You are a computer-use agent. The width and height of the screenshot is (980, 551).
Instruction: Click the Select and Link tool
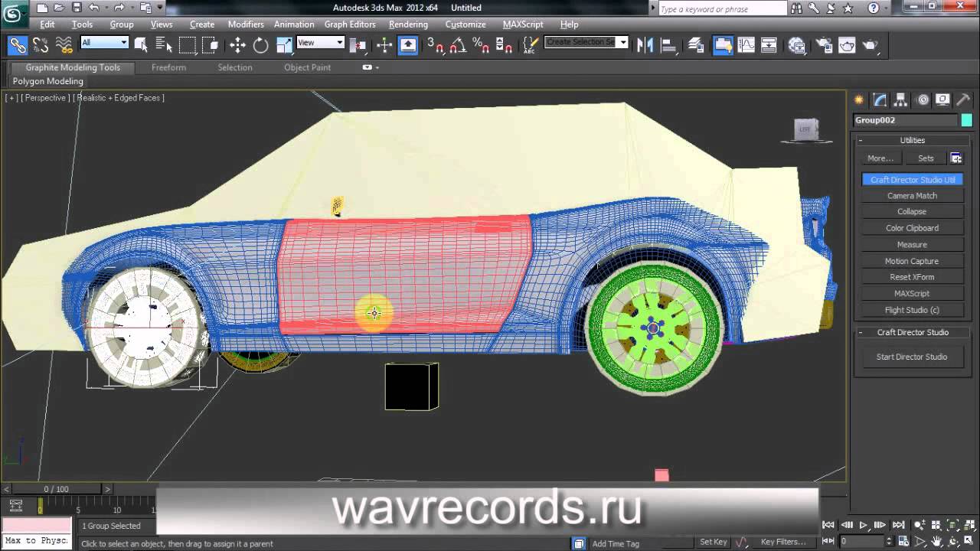point(18,45)
